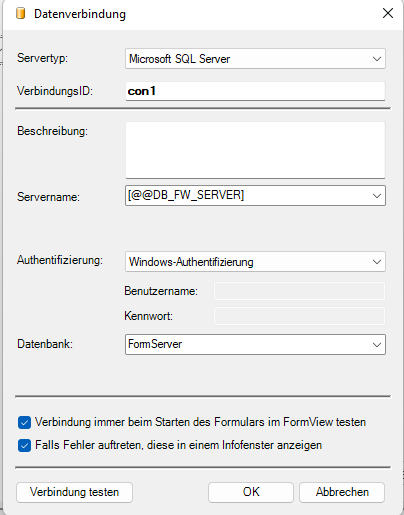Expand the Datenbank dropdown arrow
Viewport: 404px width, 515px height.
coord(377,345)
